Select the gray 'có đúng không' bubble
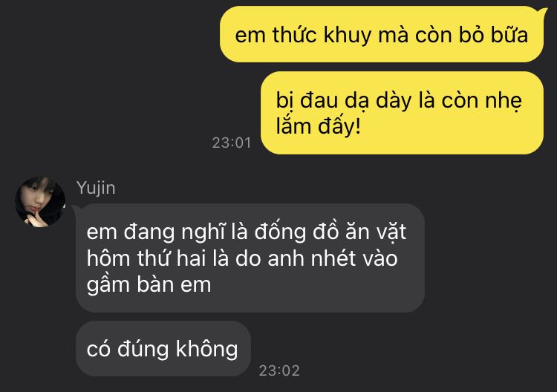 click(x=163, y=349)
